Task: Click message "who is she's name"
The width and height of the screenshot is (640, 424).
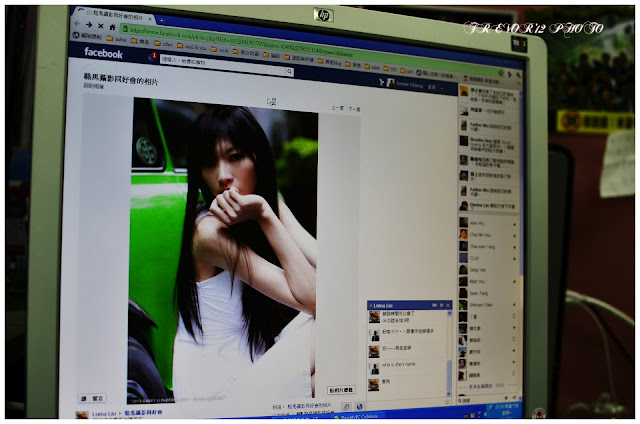Action: [399, 364]
